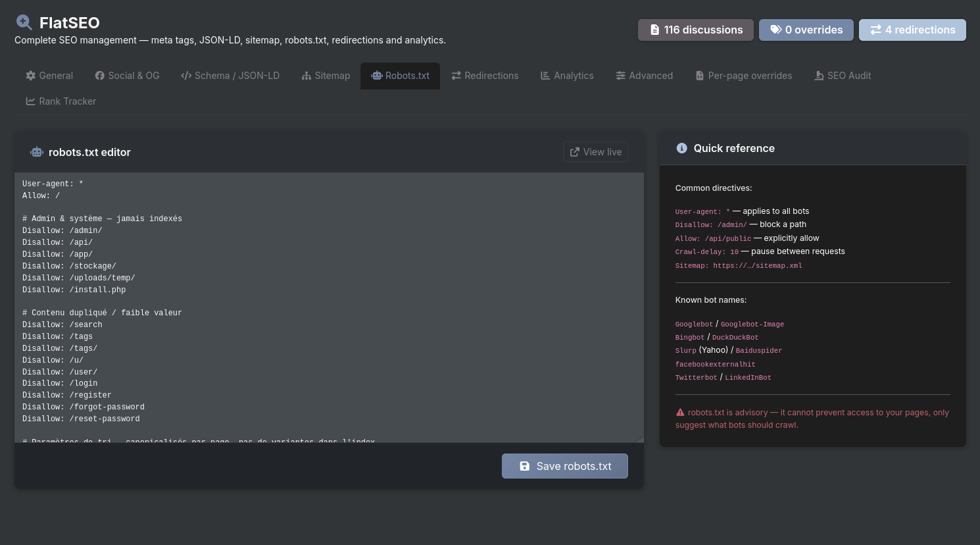Screen dimensions: 980x545
Task: Click the Analytics bar chart icon
Action: [x=545, y=76]
